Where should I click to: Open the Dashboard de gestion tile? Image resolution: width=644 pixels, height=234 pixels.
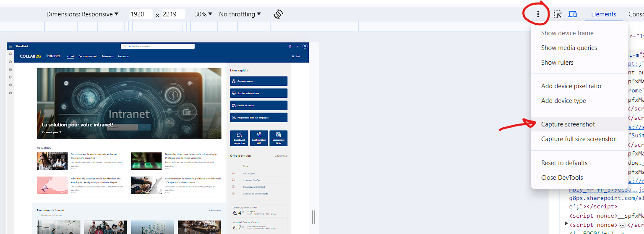[239, 138]
